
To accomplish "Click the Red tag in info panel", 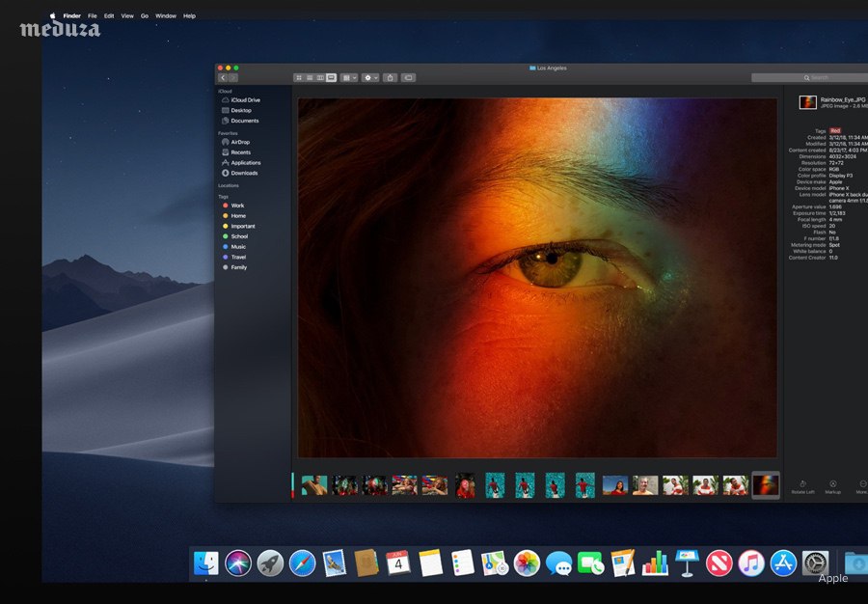I will 835,131.
